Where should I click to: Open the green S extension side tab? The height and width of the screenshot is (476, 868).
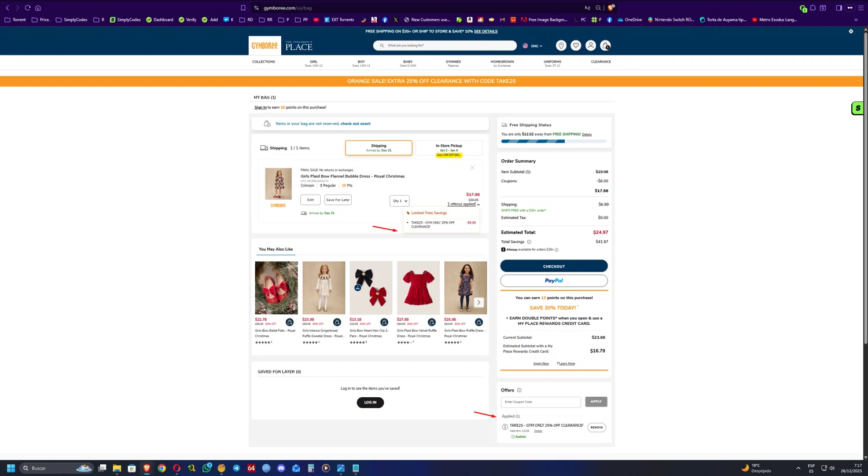point(858,108)
